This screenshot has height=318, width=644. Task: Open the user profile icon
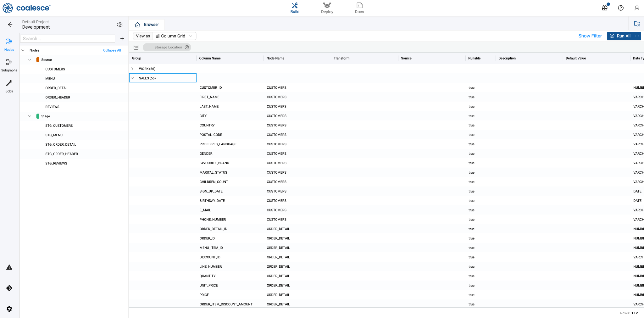pyautogui.click(x=637, y=8)
